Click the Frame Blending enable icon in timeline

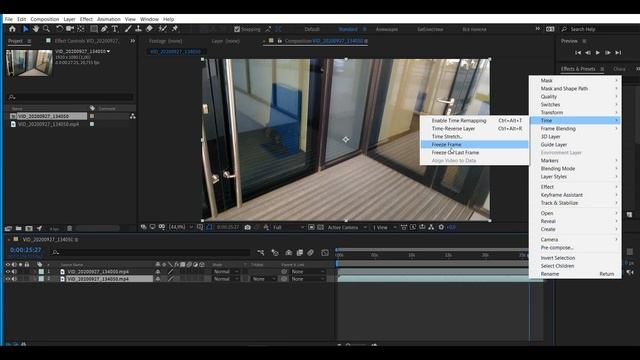(x=300, y=253)
